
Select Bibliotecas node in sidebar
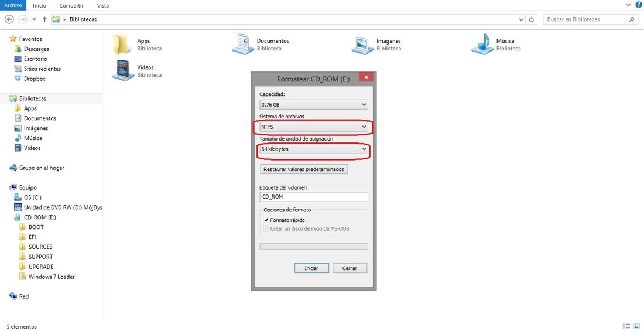point(52,98)
